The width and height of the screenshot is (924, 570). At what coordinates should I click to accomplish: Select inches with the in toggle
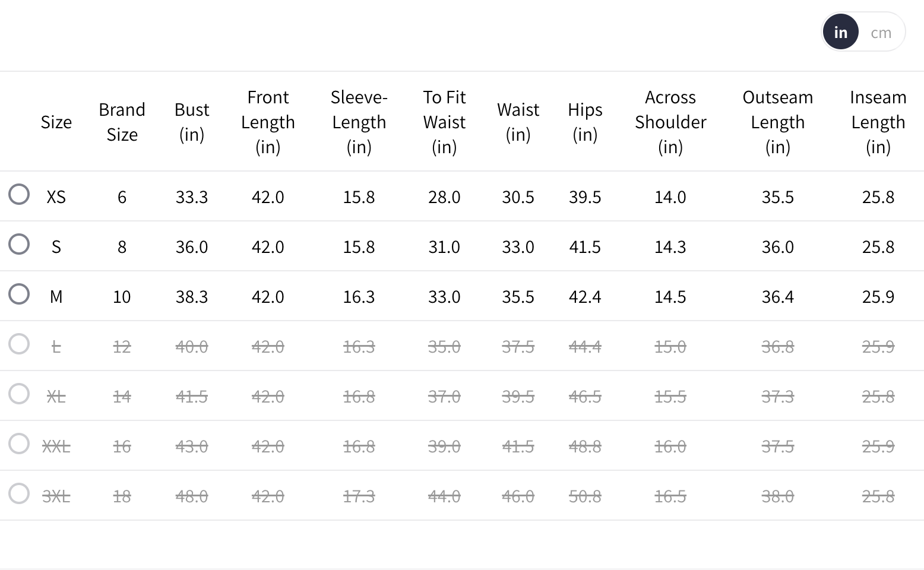tap(840, 32)
